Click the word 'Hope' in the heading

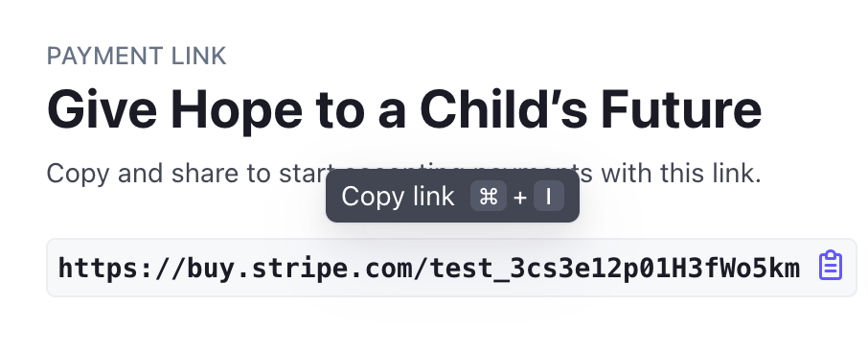tap(237, 110)
